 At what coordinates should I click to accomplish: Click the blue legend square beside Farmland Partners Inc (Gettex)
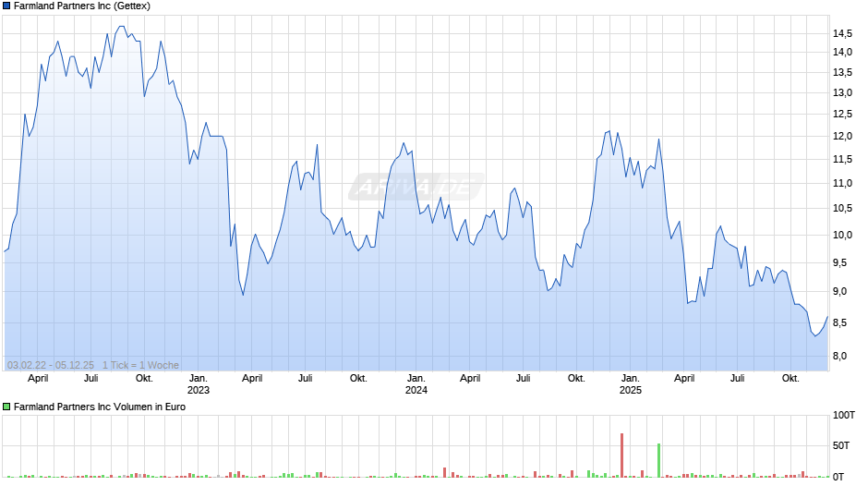pos(6,6)
